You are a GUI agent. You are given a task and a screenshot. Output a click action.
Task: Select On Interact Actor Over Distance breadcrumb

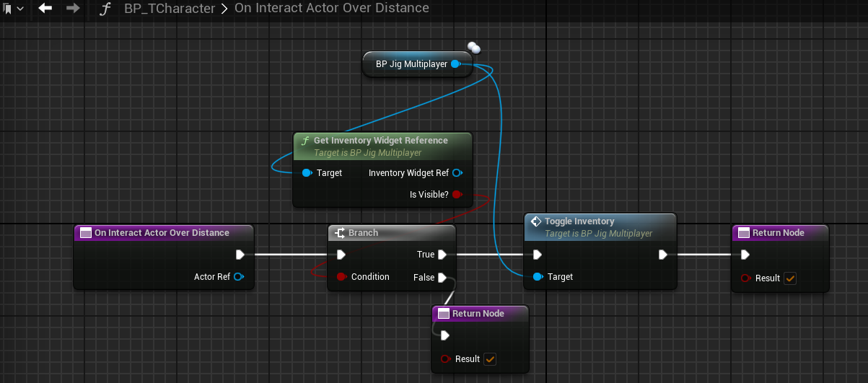click(332, 9)
